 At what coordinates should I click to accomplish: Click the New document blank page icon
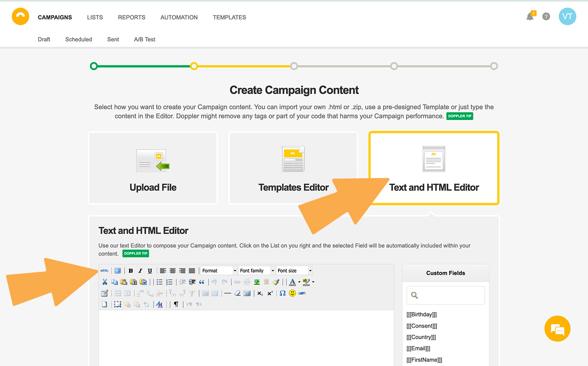pyautogui.click(x=104, y=304)
